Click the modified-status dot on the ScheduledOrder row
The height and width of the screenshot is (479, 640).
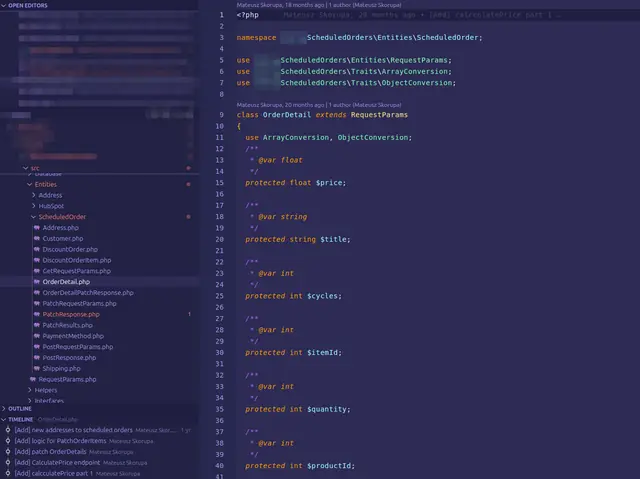pyautogui.click(x=188, y=217)
